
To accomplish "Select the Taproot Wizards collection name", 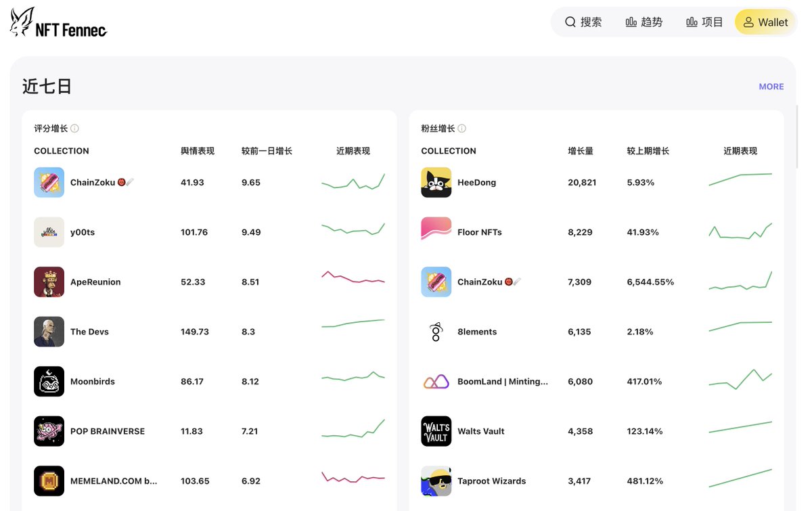I will [x=492, y=481].
